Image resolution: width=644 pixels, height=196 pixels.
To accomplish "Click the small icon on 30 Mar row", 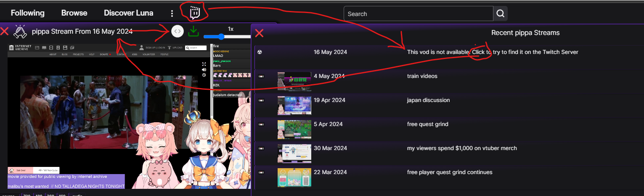I will pos(261,148).
